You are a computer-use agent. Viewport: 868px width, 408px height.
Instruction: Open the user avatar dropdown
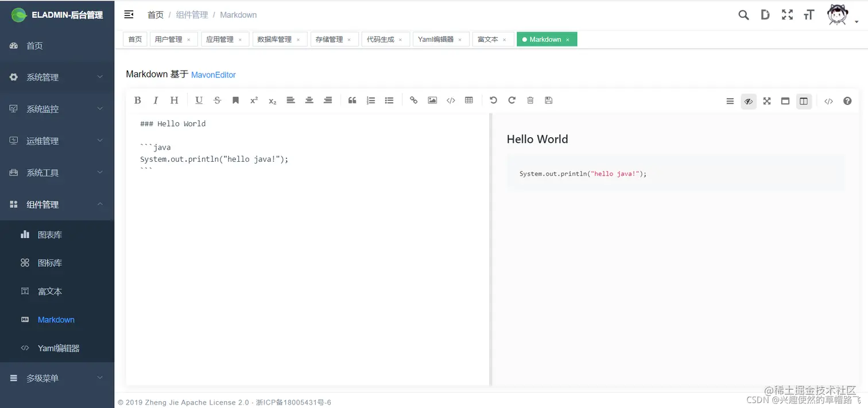(x=842, y=15)
